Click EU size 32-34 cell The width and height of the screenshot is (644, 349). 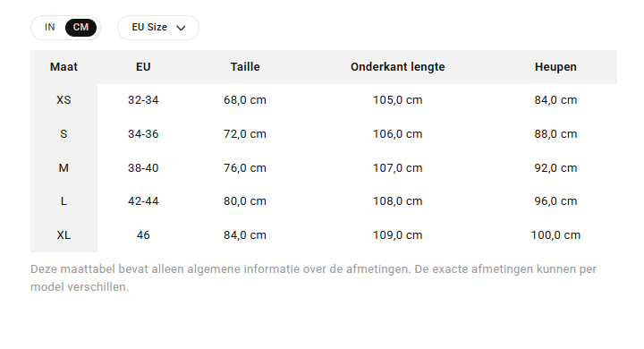143,100
